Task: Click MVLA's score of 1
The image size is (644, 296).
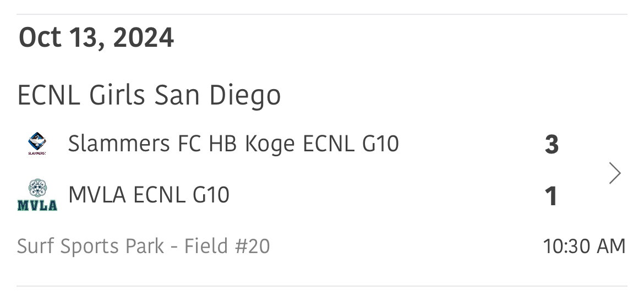Action: tap(552, 196)
